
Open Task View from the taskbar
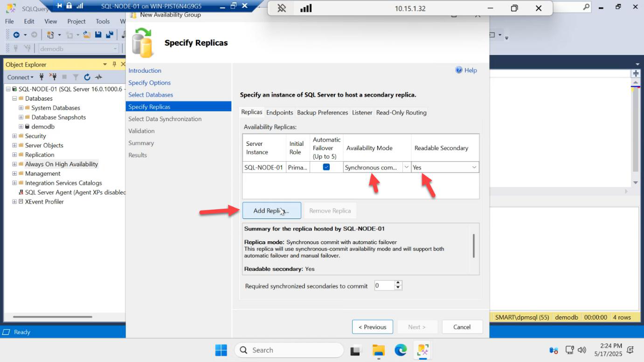tap(357, 350)
